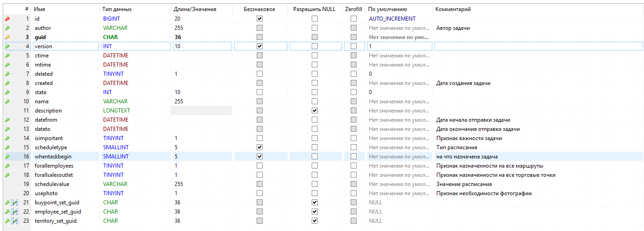Click the green index key icon of author row
This screenshot has height=231, width=644.
7,28
